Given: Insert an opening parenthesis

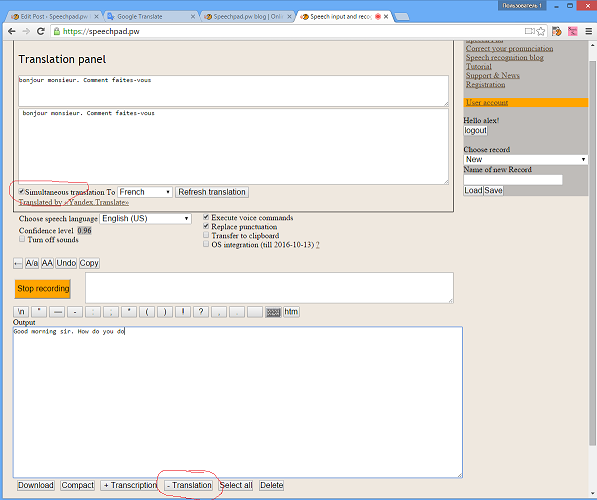Looking at the screenshot, I should click(x=147, y=312).
